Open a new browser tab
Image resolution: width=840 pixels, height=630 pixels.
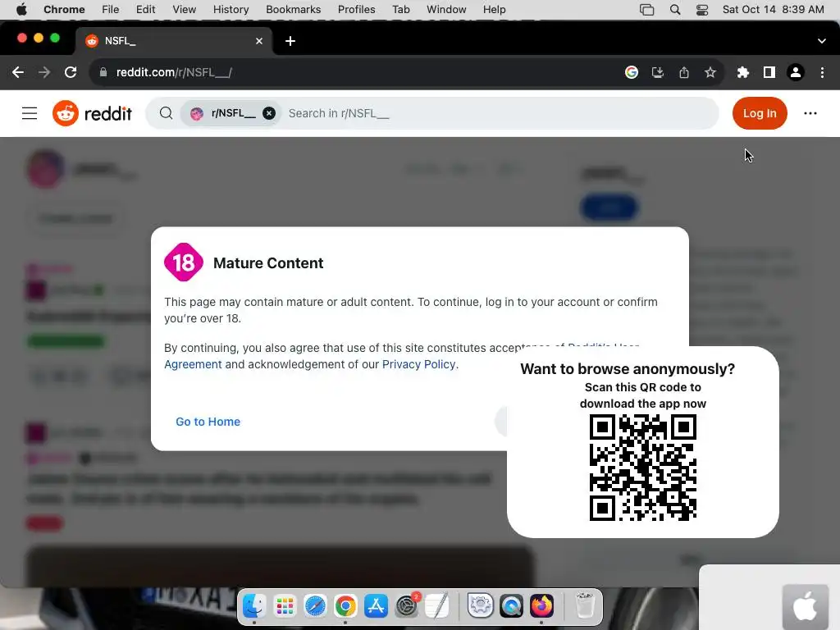pos(290,41)
